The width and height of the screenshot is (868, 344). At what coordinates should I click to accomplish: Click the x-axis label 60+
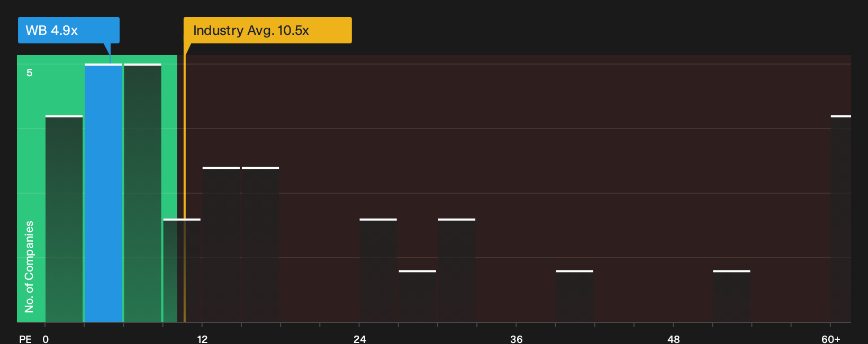[x=831, y=339]
